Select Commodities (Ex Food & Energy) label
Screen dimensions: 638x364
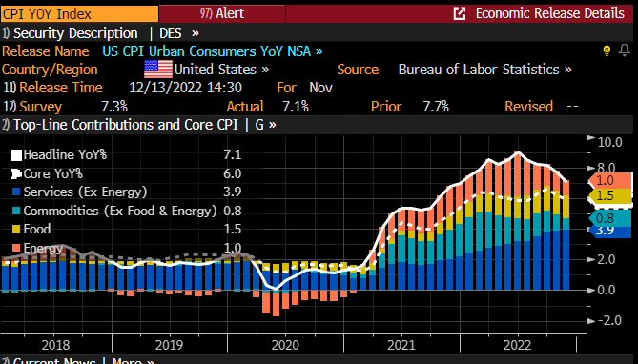(120, 211)
